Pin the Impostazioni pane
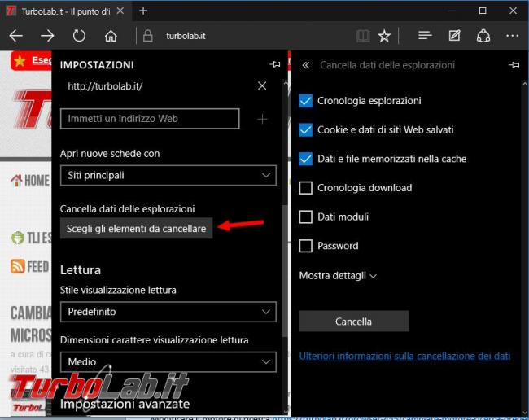 275,64
